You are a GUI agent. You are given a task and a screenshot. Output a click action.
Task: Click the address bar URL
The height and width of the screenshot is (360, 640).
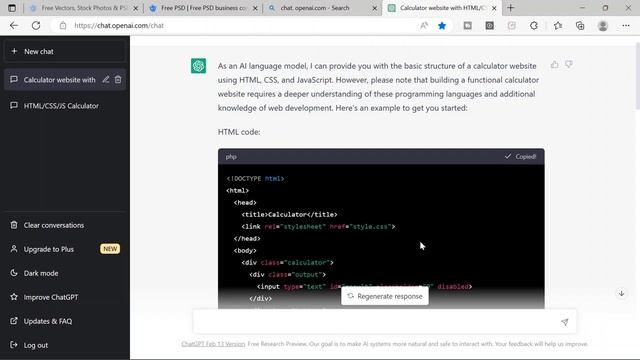click(119, 25)
